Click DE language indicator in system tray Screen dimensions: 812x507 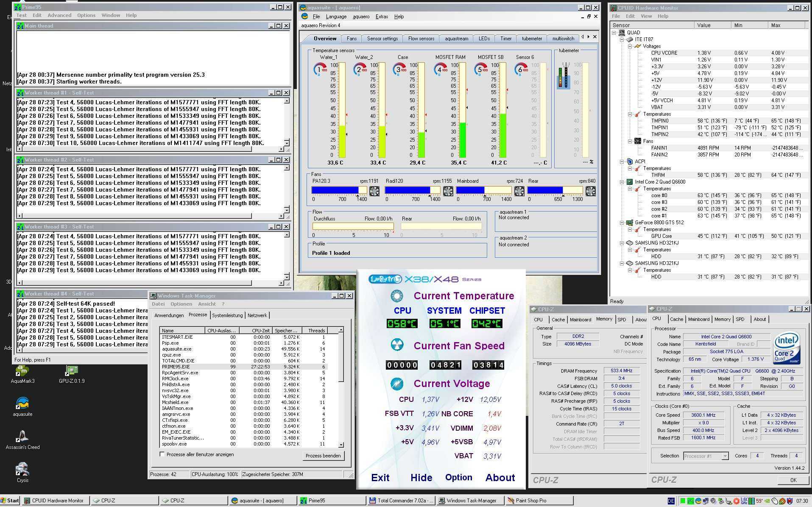pyautogui.click(x=671, y=501)
